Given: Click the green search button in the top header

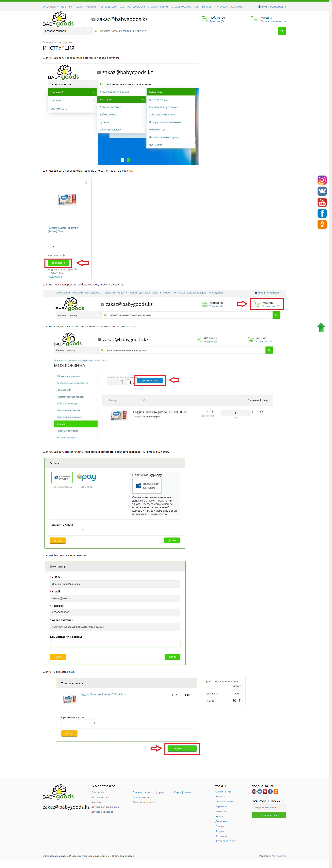Looking at the screenshot, I should (x=281, y=31).
